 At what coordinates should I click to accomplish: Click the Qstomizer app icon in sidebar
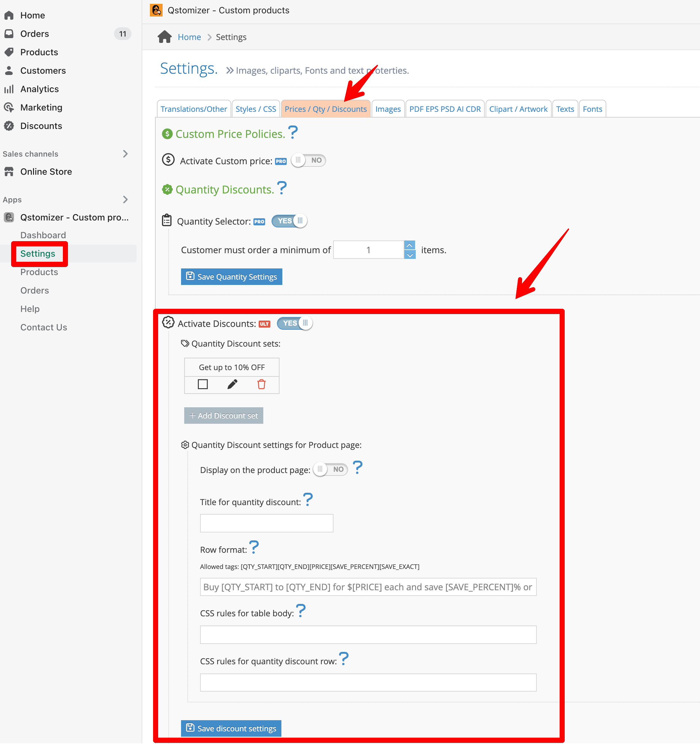click(x=9, y=217)
